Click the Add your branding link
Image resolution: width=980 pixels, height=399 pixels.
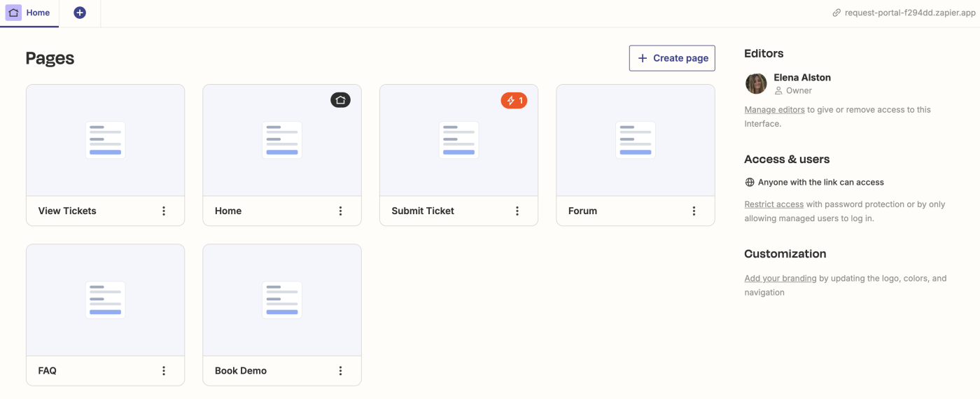[780, 279]
